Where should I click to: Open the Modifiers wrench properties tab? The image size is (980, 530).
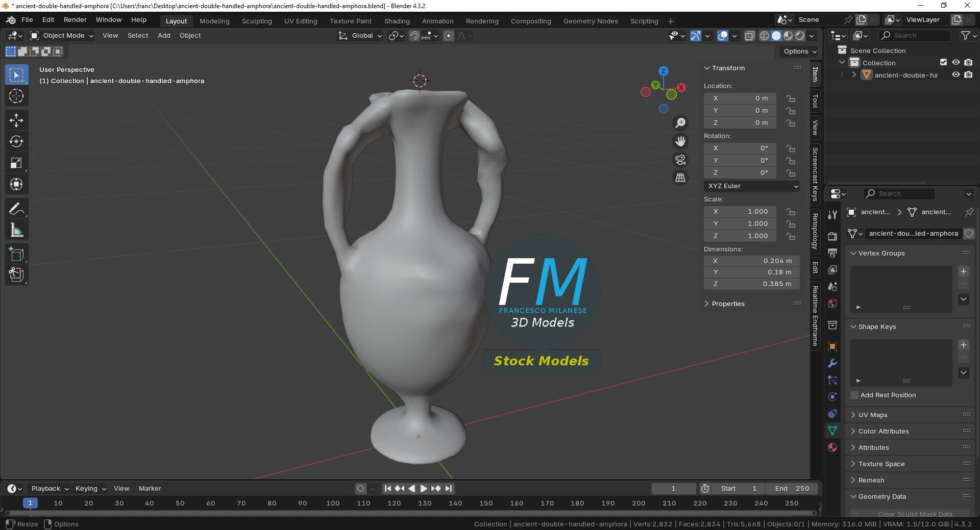(x=832, y=363)
